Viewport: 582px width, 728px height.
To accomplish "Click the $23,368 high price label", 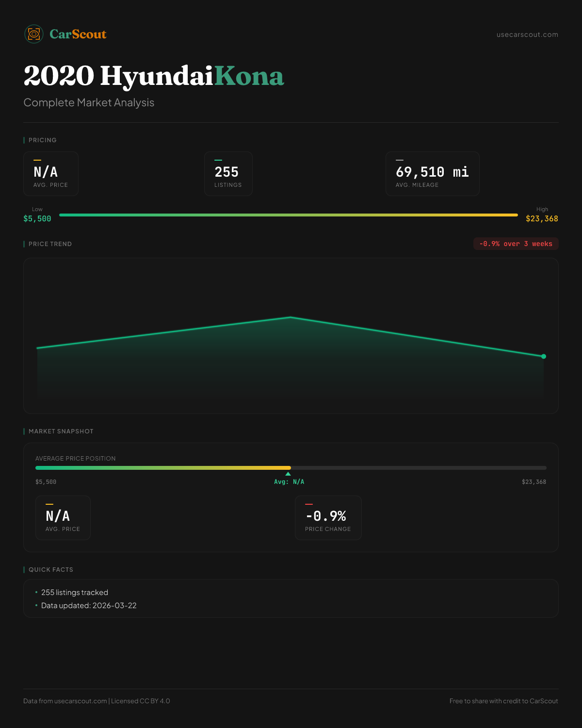I will 542,219.
